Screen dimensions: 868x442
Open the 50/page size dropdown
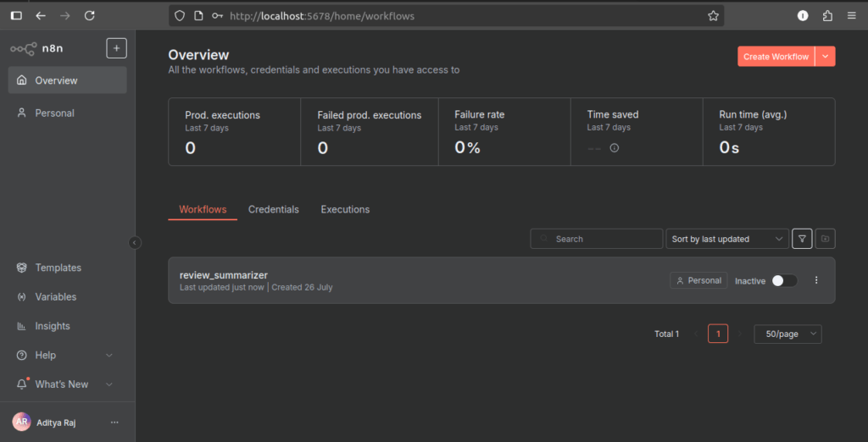[787, 334]
